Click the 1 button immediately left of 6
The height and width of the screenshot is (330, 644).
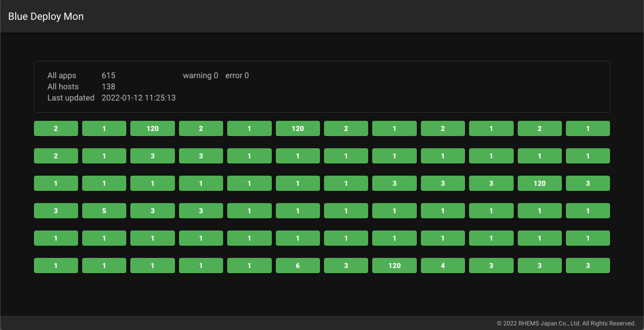tap(249, 266)
